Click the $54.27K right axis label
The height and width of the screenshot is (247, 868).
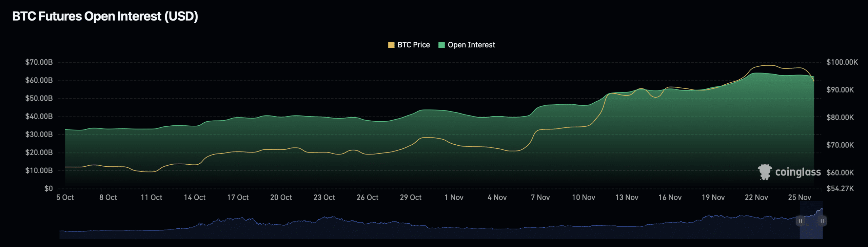(x=840, y=188)
